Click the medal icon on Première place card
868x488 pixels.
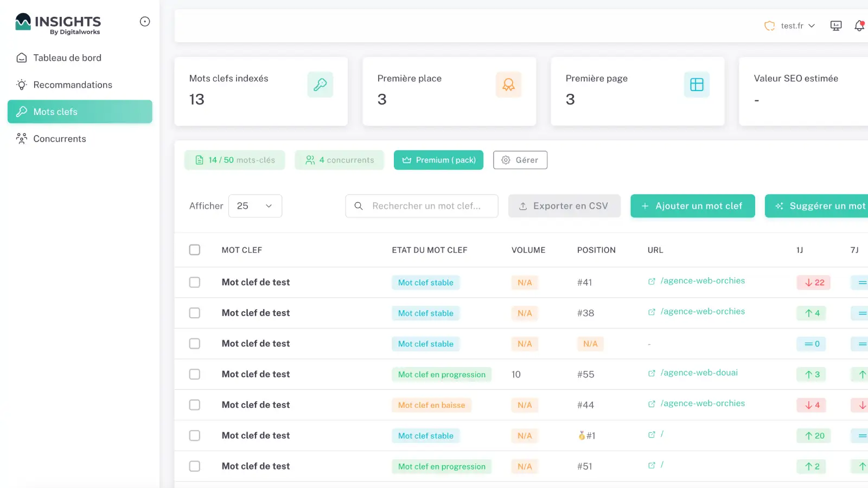coord(508,84)
